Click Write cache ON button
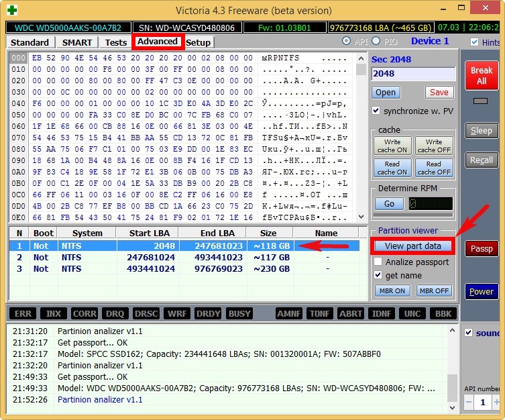This screenshot has width=505, height=420. point(392,146)
